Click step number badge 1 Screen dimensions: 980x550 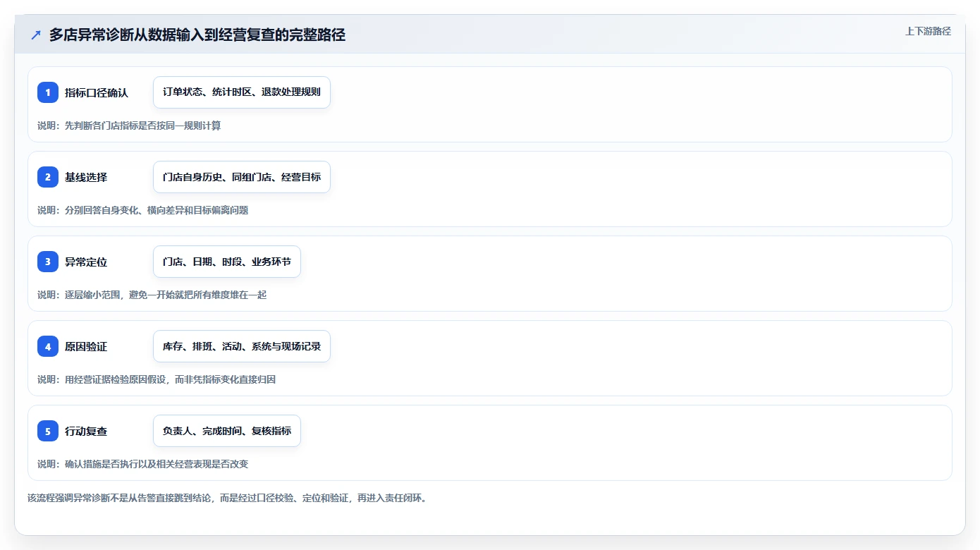(x=48, y=92)
